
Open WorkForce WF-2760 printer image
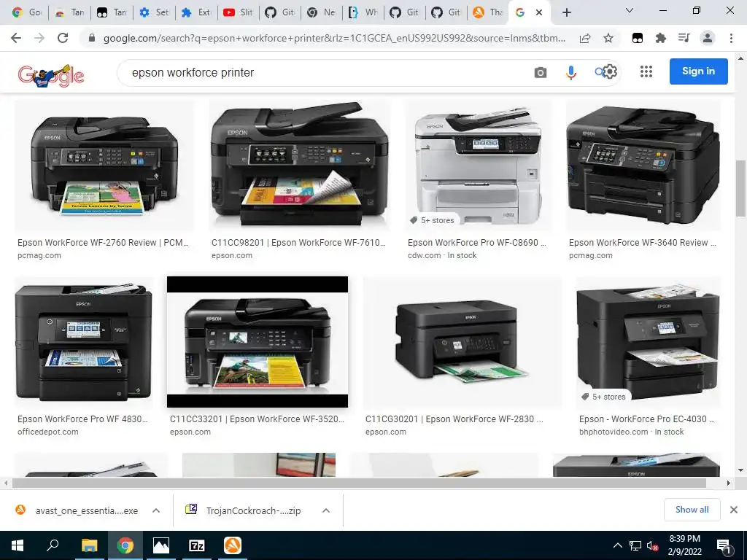tap(104, 166)
